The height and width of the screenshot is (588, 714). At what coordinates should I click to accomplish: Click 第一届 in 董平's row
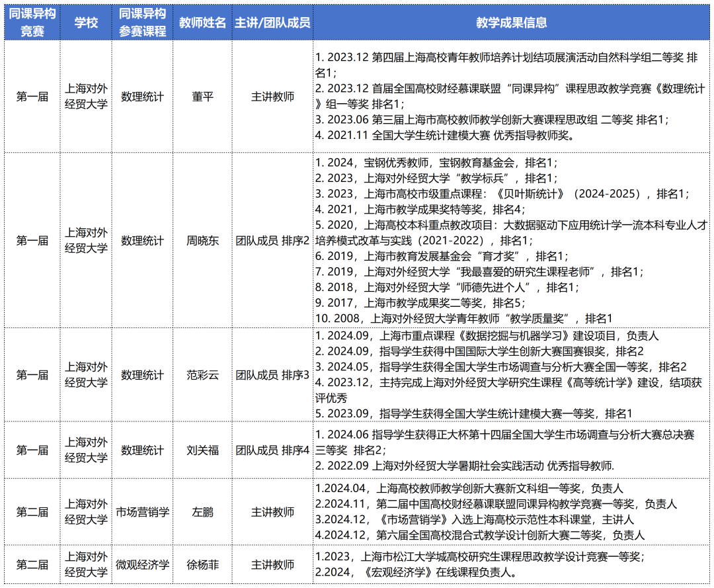(x=32, y=97)
